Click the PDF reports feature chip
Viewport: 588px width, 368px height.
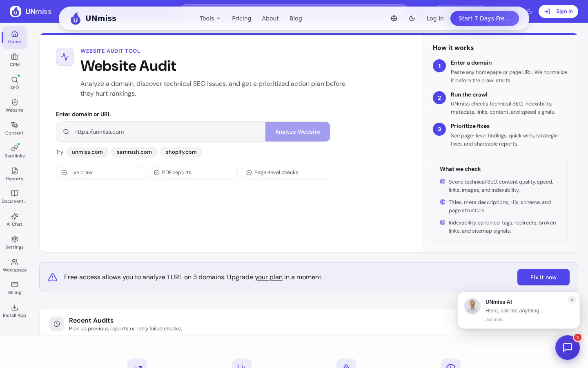coord(193,173)
